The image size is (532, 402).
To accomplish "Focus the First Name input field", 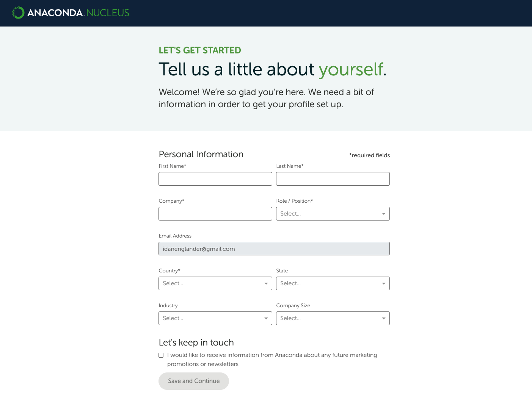I will 215,179.
